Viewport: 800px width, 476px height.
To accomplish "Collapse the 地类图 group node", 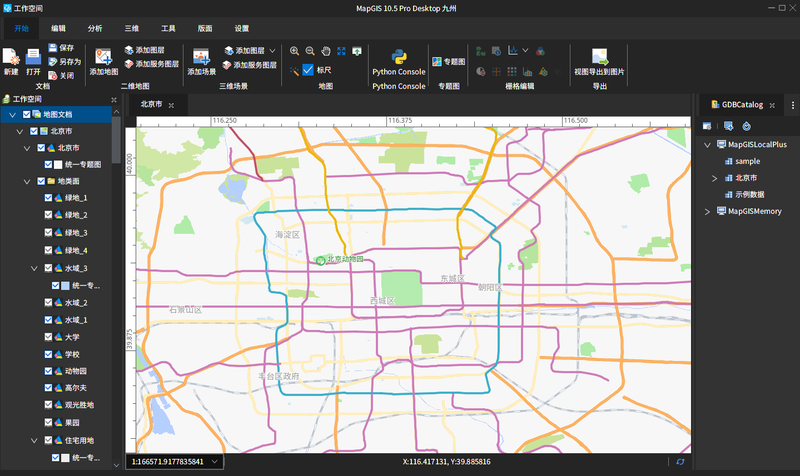I will [x=27, y=181].
